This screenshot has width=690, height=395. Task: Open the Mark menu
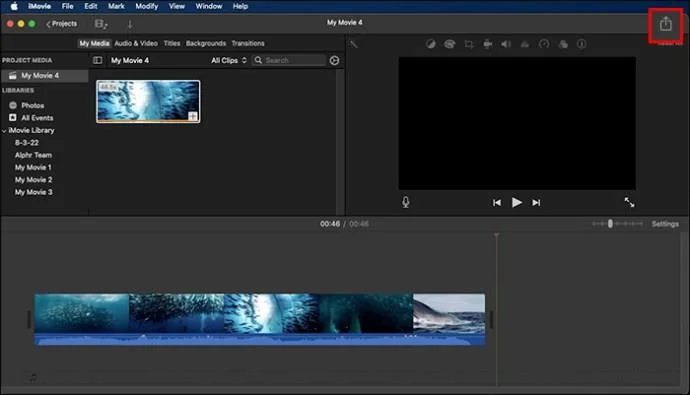116,6
